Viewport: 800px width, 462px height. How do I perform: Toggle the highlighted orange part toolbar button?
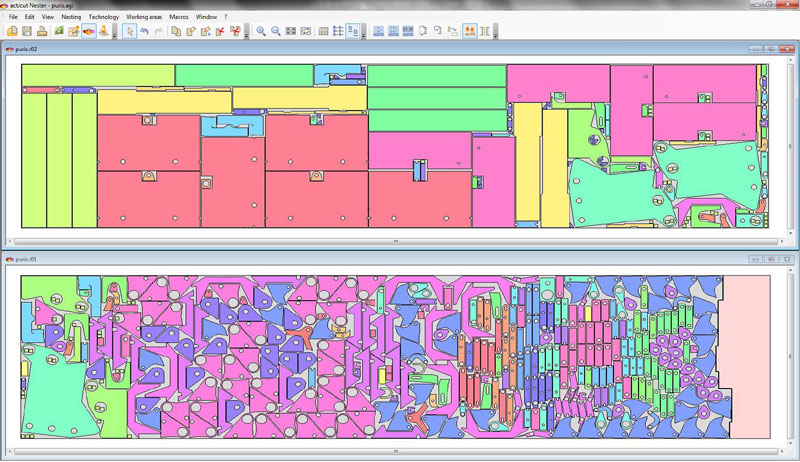point(88,31)
